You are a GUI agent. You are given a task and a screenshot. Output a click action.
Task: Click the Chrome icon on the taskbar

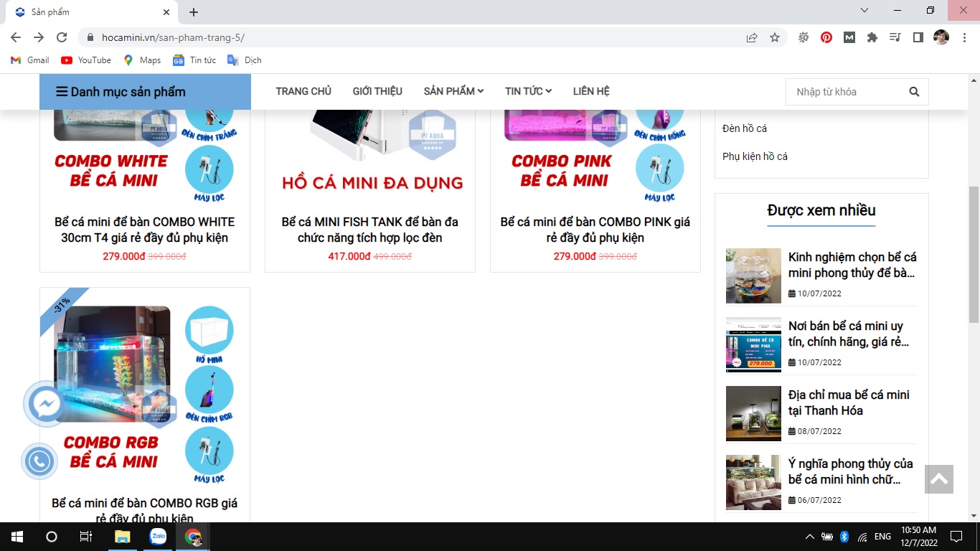coord(193,537)
